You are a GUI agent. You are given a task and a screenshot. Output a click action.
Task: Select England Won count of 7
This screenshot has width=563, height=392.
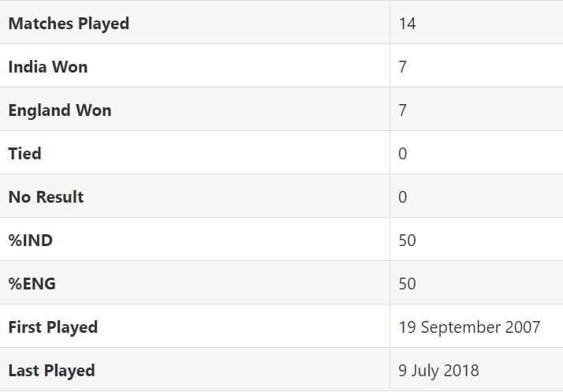(x=402, y=110)
